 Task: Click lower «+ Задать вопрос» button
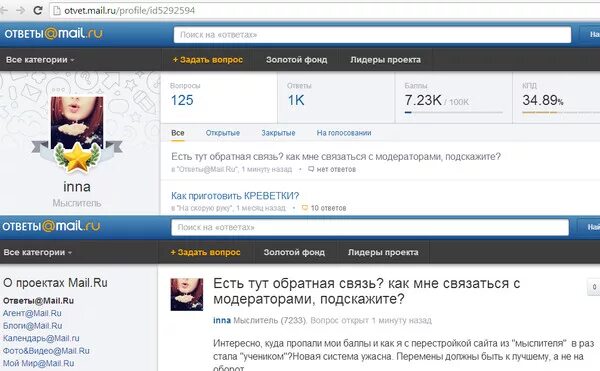tap(205, 252)
